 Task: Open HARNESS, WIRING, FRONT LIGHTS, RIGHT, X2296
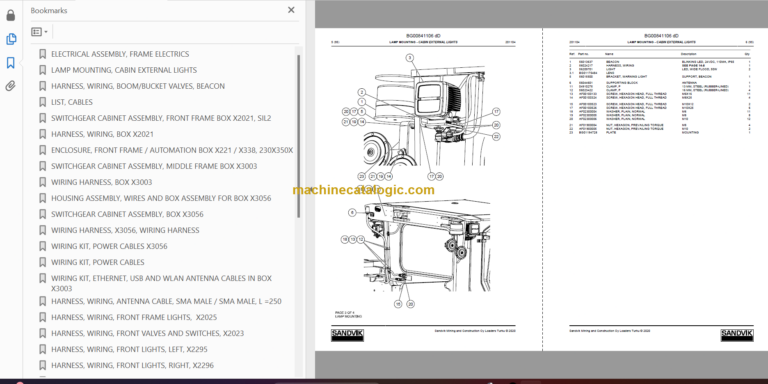click(x=132, y=365)
